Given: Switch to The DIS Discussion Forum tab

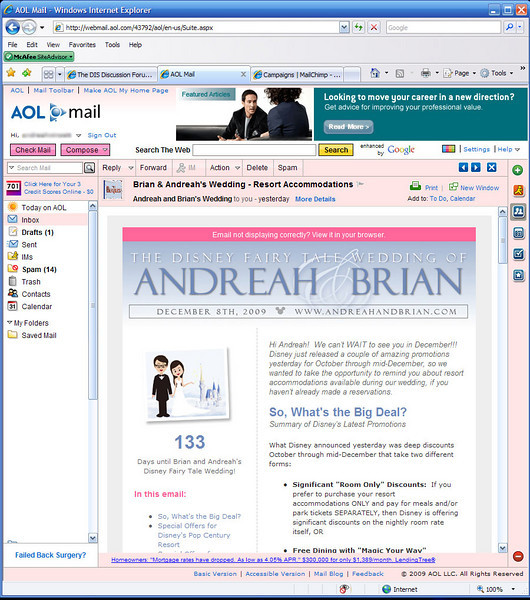Looking at the screenshot, I should tap(111, 75).
